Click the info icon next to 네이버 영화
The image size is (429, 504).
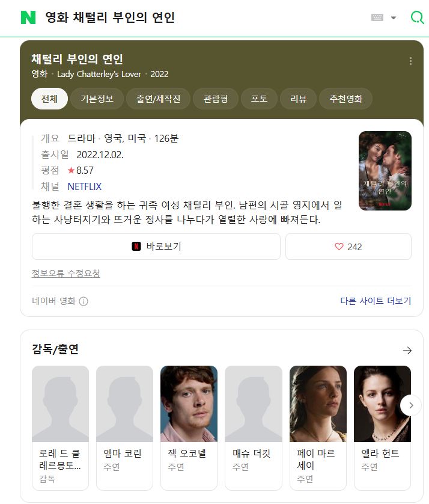click(84, 301)
